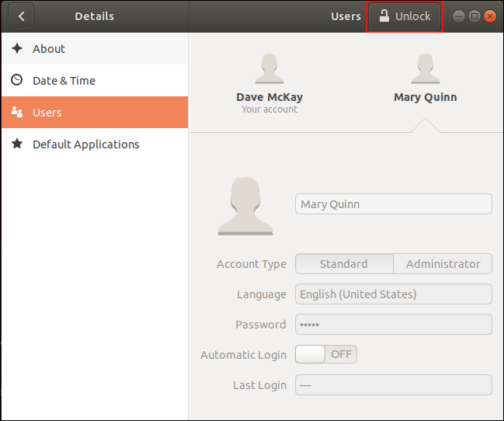Click the clock icon beside Date & Time
Viewport: 504px width, 421px height.
click(x=17, y=80)
